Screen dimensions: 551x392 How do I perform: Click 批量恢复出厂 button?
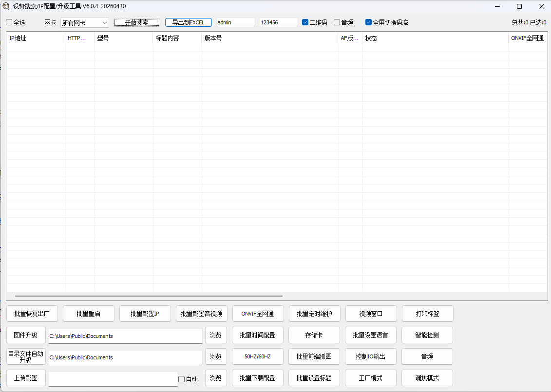tap(32, 314)
